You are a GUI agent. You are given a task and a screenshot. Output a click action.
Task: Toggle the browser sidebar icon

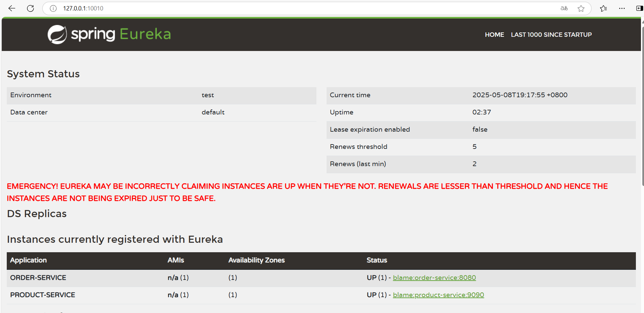639,8
